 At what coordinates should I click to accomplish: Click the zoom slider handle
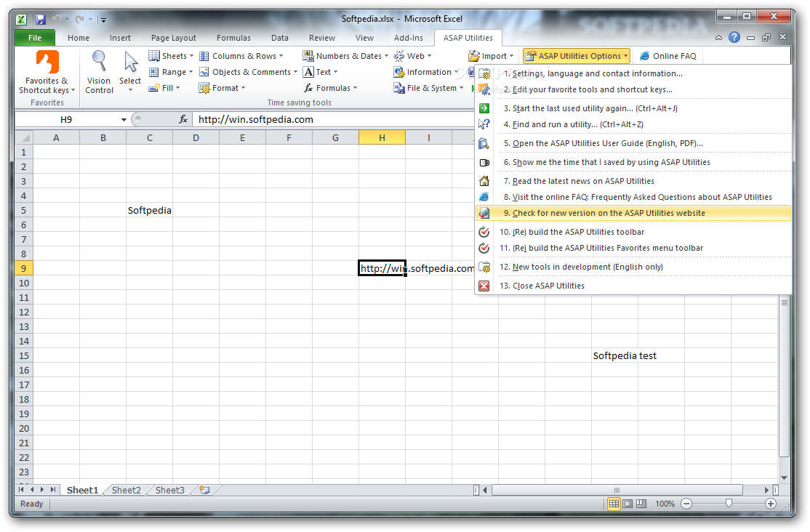click(729, 503)
